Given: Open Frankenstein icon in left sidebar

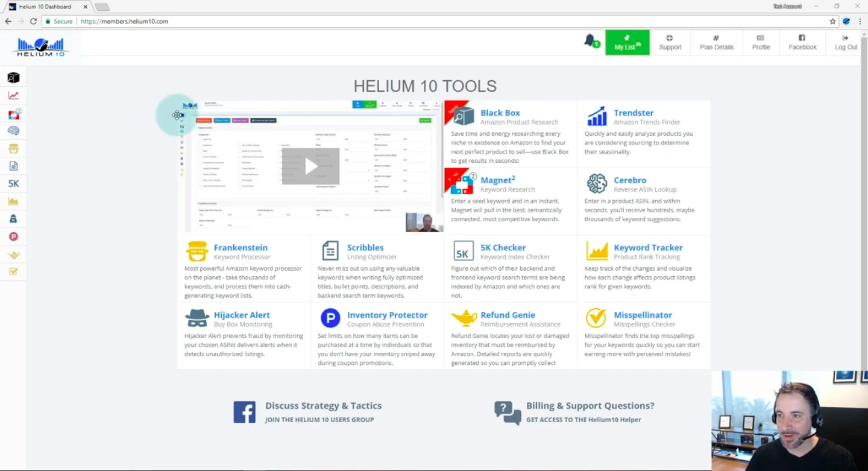Looking at the screenshot, I should point(13,148).
